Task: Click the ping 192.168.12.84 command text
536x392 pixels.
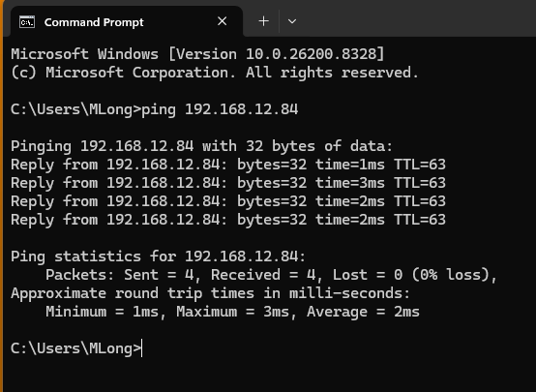Action: coord(220,109)
